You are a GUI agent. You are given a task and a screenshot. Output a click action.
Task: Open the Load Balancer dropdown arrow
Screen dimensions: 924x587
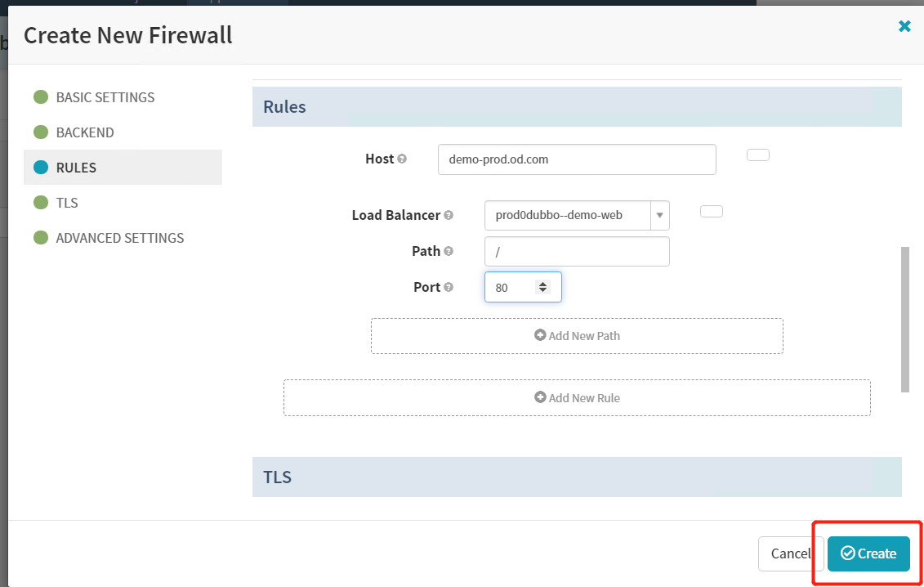click(x=659, y=216)
